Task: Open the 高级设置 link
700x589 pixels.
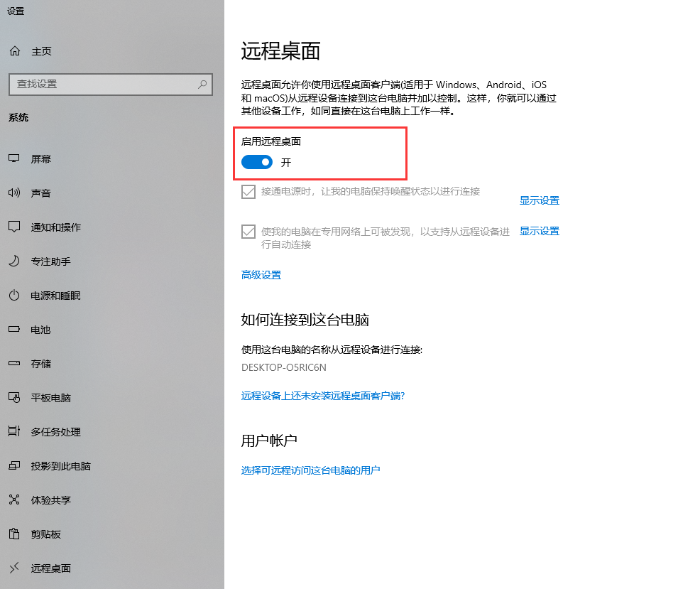Action: click(261, 275)
